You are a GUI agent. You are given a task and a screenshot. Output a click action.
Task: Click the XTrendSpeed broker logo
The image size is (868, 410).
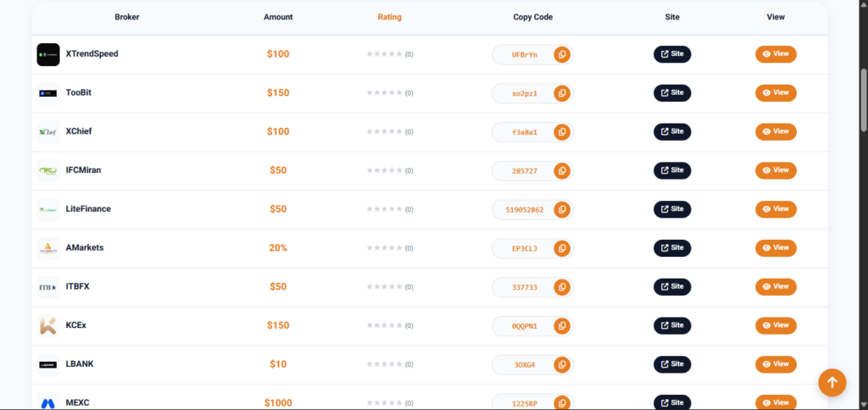coord(48,54)
